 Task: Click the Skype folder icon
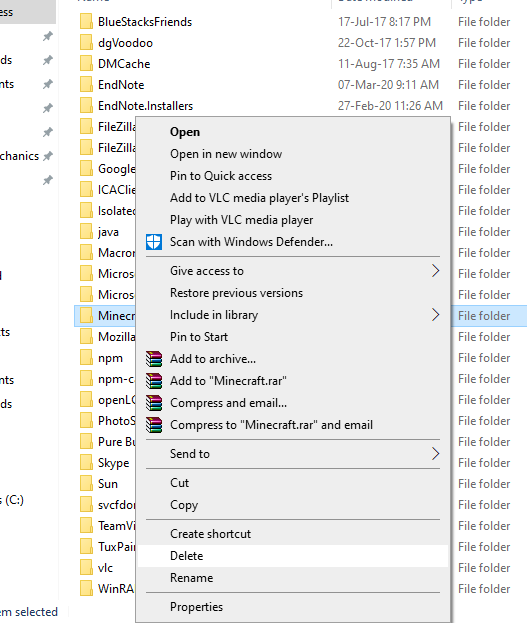click(86, 463)
